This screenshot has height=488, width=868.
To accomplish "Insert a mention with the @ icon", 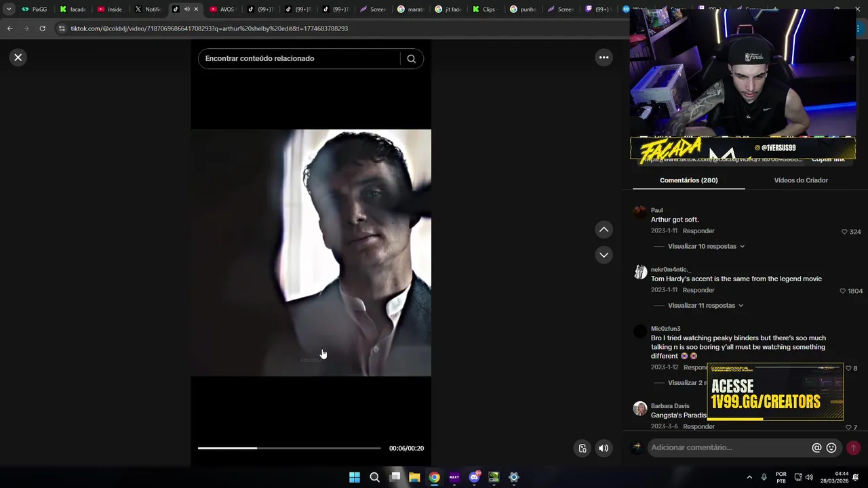I will (816, 448).
